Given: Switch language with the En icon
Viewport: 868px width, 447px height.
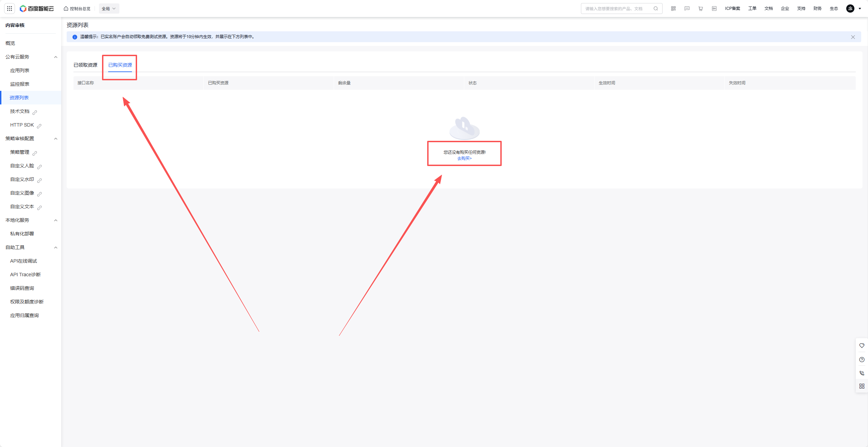Looking at the screenshot, I should [714, 9].
